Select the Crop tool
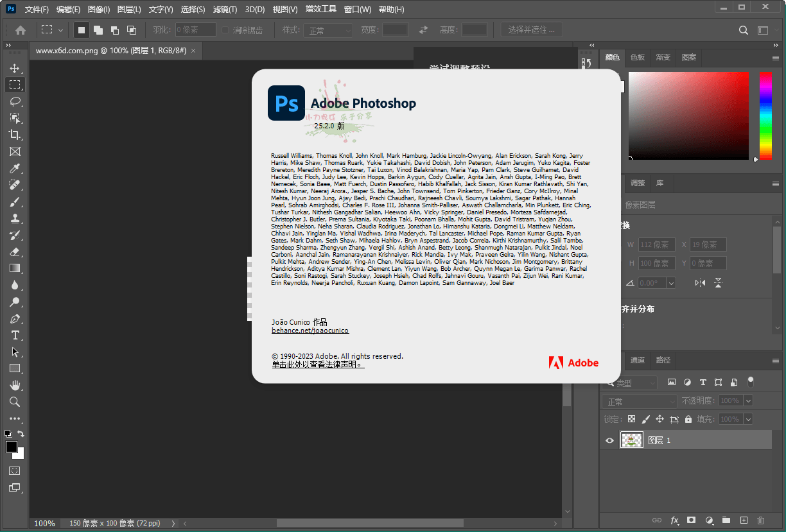Screen dimensions: 786x532 (x=14, y=135)
